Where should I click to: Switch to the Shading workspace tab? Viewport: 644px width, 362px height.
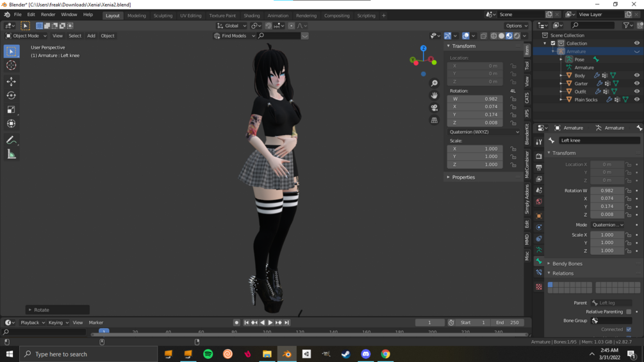[251, 15]
